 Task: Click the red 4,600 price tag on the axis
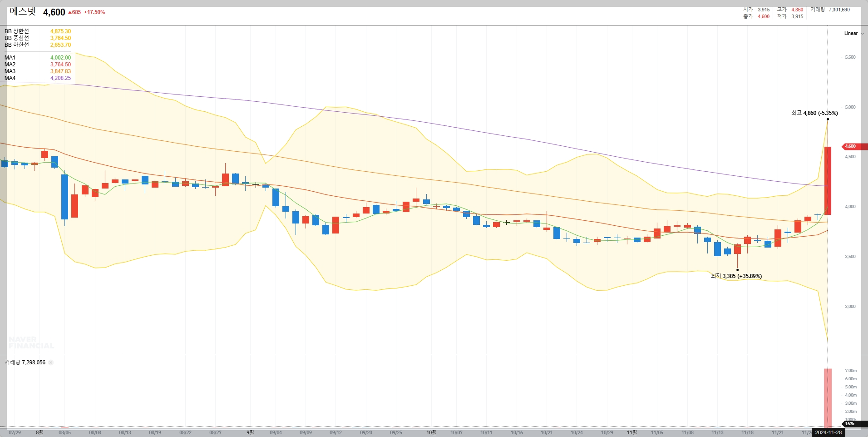[854, 146]
